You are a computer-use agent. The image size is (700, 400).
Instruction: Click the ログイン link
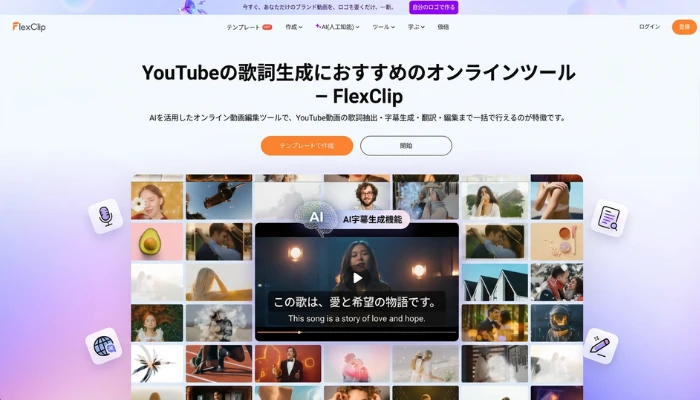[649, 27]
